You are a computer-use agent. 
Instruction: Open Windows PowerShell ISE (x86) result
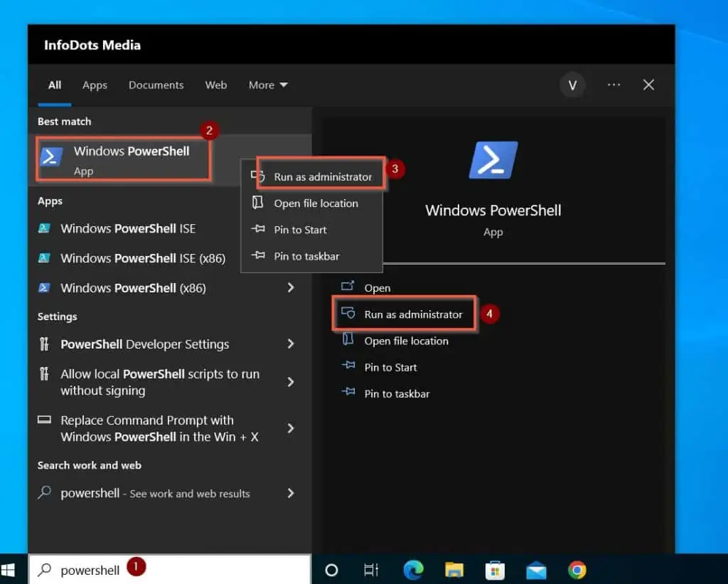(x=143, y=258)
